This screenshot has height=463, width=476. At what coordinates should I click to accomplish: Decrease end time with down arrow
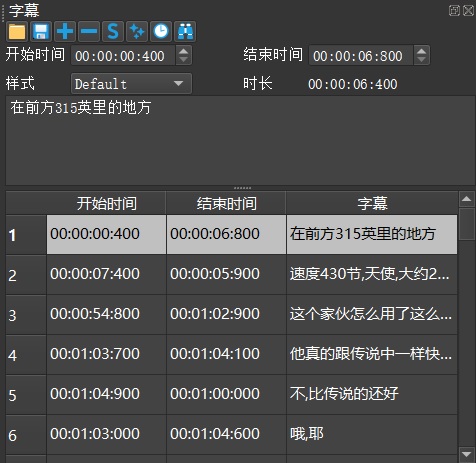coord(421,60)
